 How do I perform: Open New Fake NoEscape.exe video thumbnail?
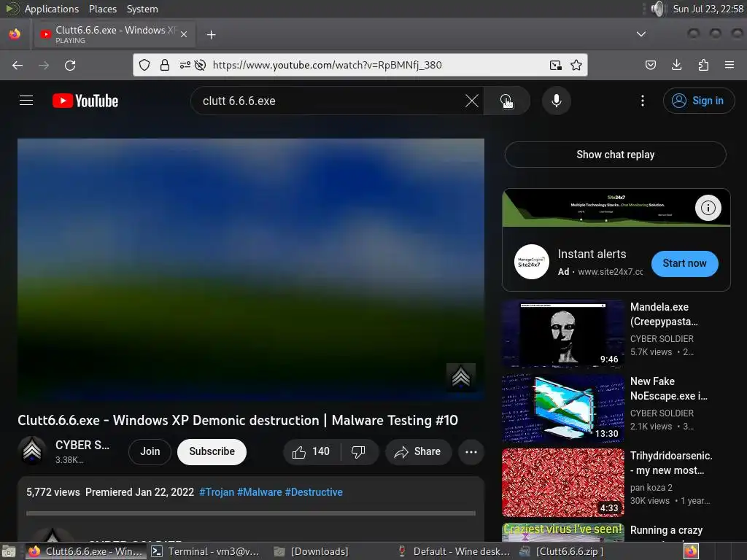click(563, 408)
